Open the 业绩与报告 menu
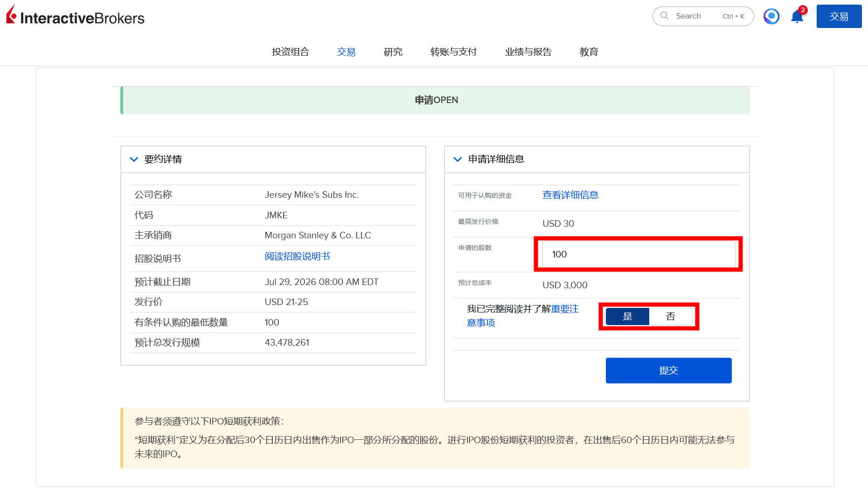The image size is (868, 493). pos(528,52)
